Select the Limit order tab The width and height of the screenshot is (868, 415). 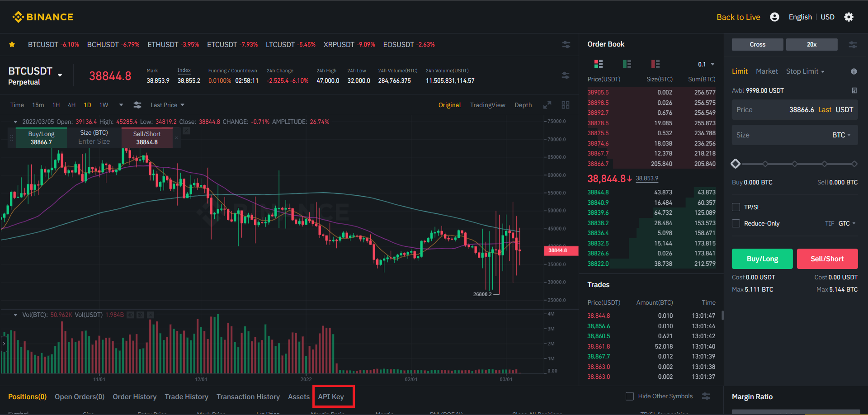[740, 71]
